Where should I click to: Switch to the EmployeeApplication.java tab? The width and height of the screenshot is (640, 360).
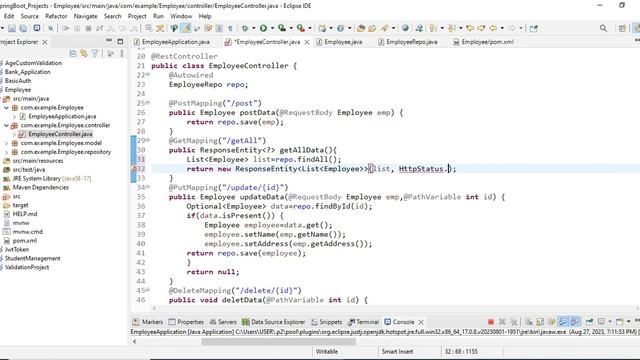click(172, 42)
